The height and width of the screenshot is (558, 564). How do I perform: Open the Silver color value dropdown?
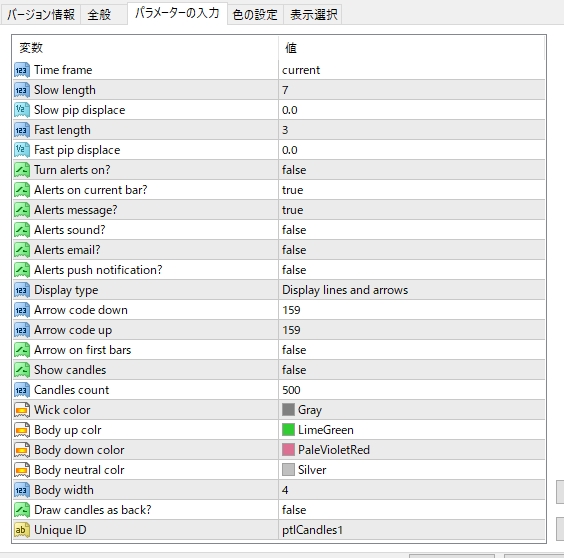coord(412,469)
